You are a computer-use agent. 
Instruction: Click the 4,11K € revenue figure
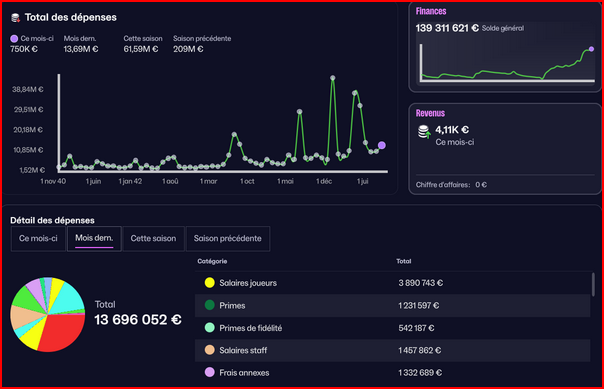[x=452, y=130]
